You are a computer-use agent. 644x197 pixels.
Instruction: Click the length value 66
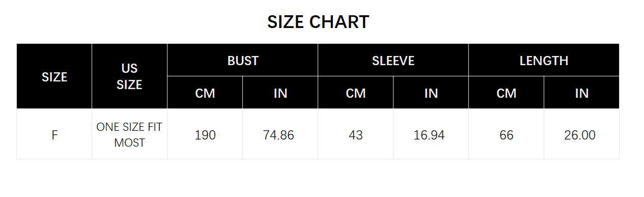506,135
